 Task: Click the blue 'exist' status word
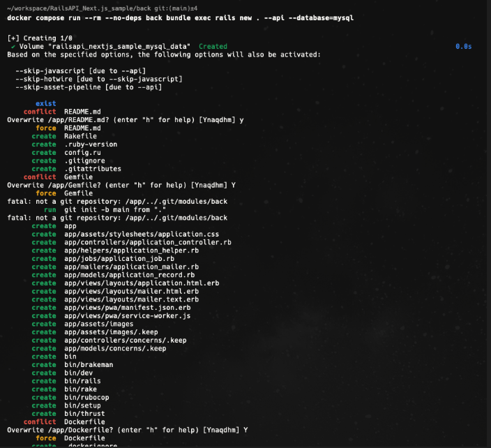[x=46, y=103]
